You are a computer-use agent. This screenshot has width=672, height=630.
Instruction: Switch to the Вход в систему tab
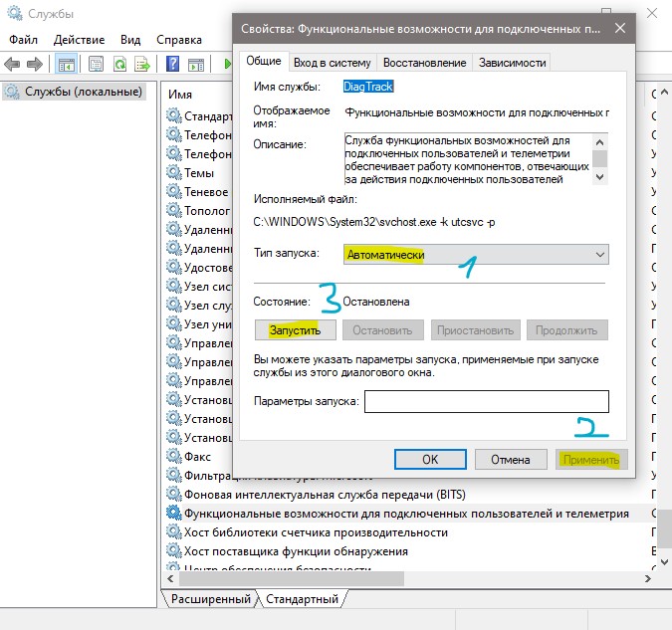click(x=333, y=63)
